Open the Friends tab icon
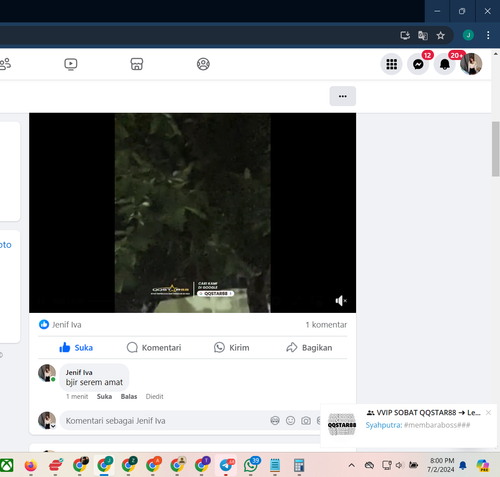 click(x=5, y=64)
